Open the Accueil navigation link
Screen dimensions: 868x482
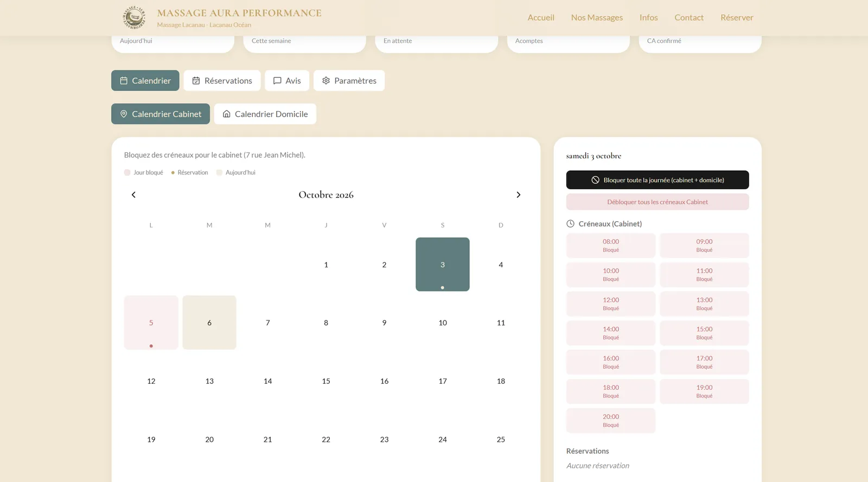[541, 17]
